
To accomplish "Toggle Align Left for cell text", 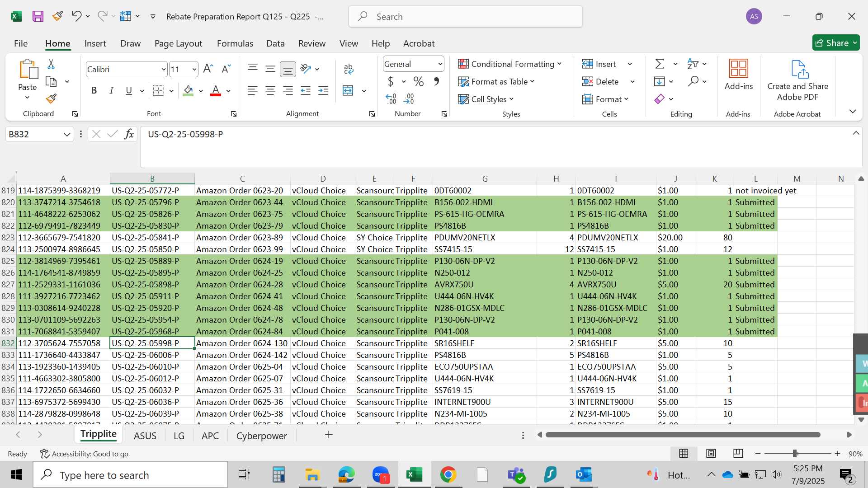I will 253,91.
